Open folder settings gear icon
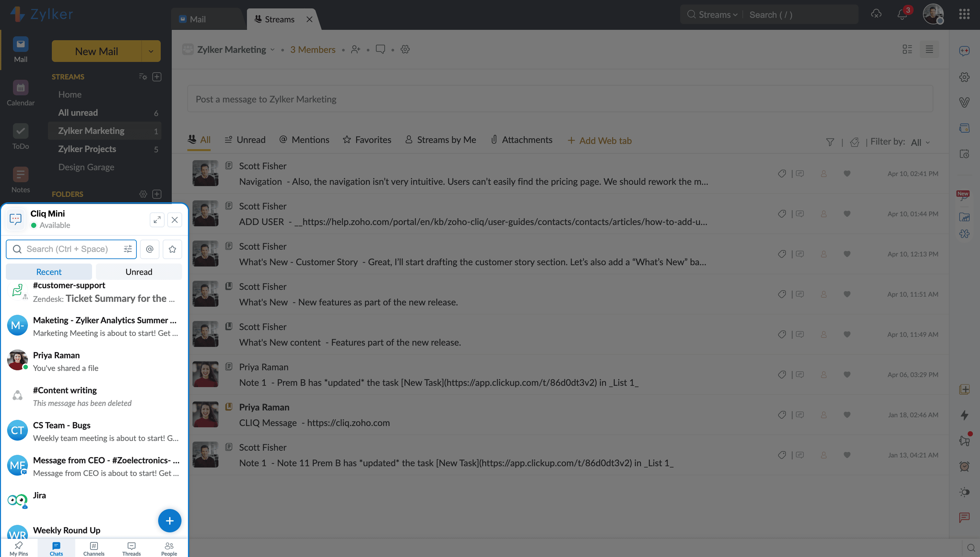Viewport: 980px width, 557px height. tap(143, 194)
